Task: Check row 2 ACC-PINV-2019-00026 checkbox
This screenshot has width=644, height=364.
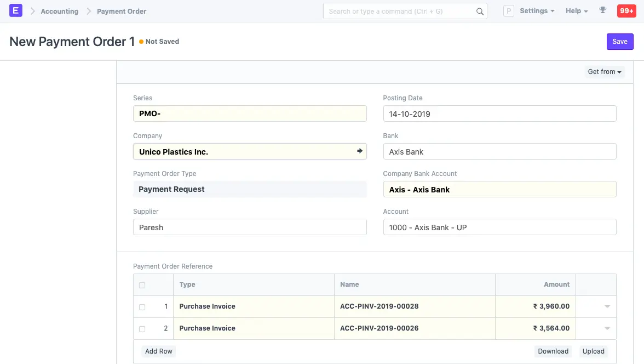Action: click(x=142, y=328)
